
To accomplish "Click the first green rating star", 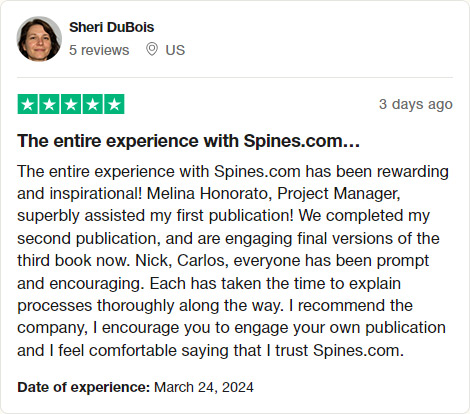I will pyautogui.click(x=28, y=104).
